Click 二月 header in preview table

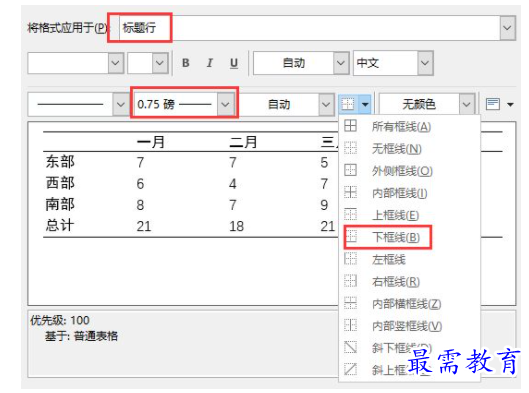pos(243,142)
